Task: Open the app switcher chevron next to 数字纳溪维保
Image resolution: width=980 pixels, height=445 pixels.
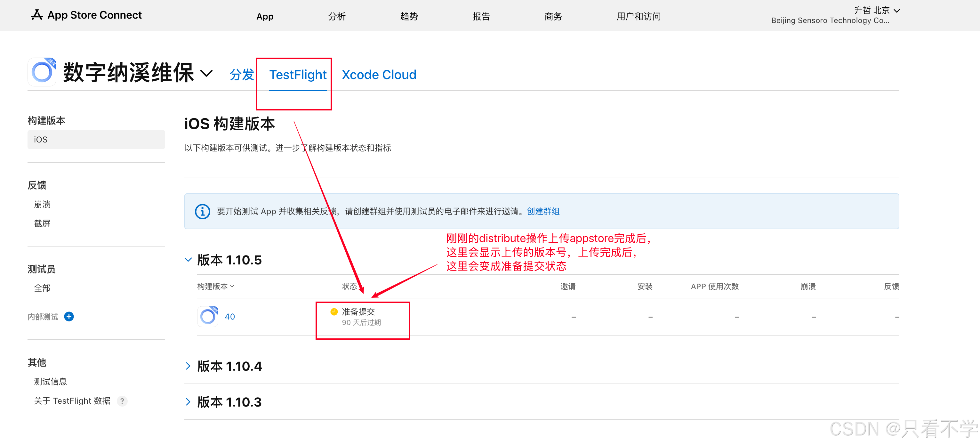Action: 206,73
